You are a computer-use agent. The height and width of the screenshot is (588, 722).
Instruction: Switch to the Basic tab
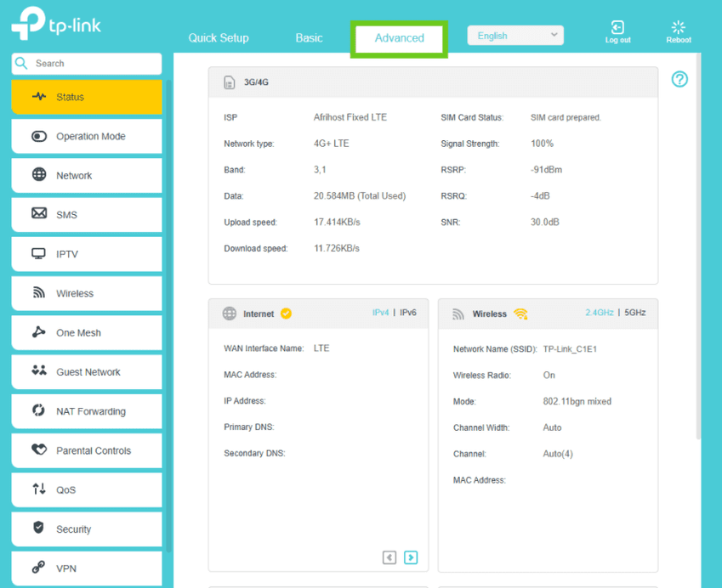point(309,37)
